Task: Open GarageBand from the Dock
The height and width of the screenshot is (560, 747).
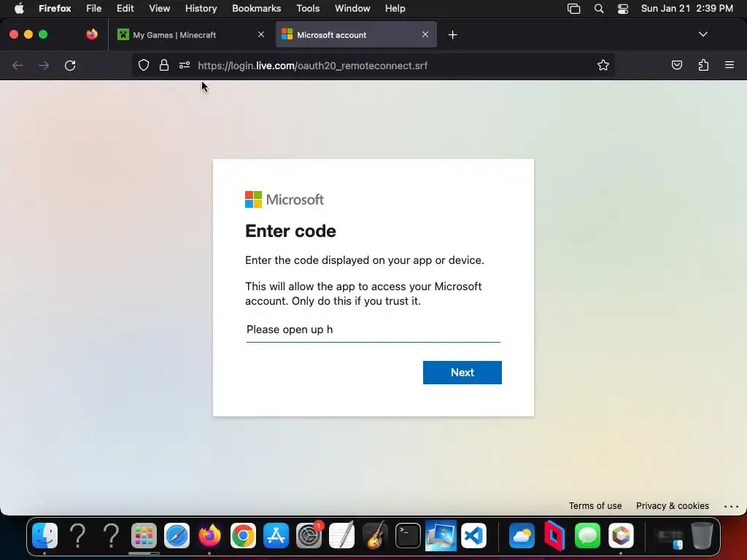Action: [x=375, y=536]
